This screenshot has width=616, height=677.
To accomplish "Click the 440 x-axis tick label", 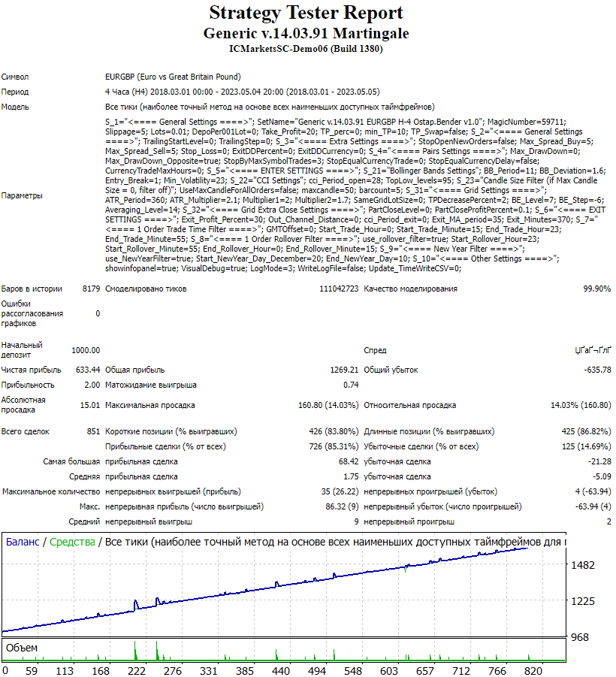I will point(281,672).
